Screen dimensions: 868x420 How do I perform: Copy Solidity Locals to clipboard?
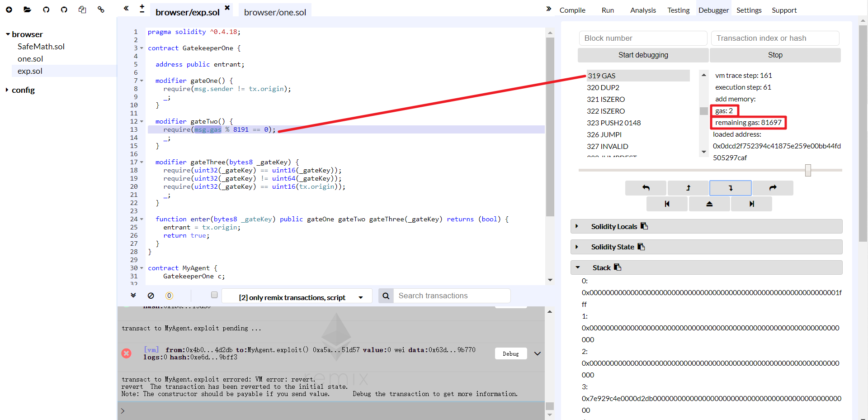click(644, 226)
